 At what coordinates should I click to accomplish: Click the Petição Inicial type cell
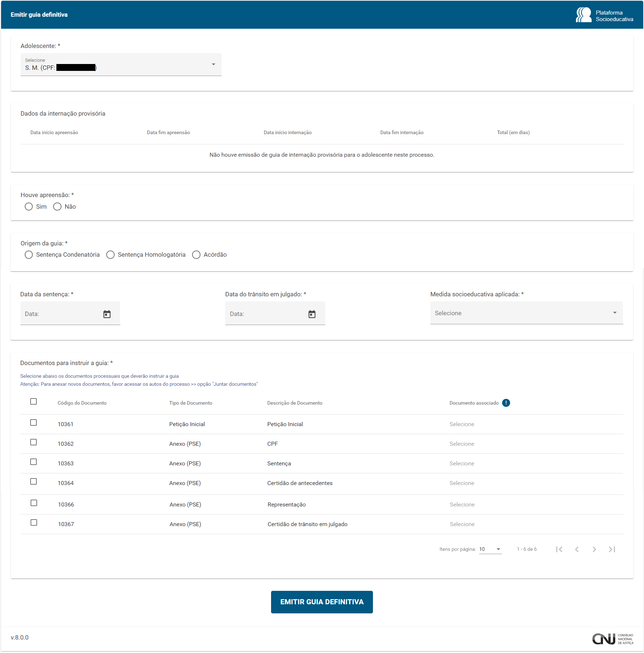(187, 424)
